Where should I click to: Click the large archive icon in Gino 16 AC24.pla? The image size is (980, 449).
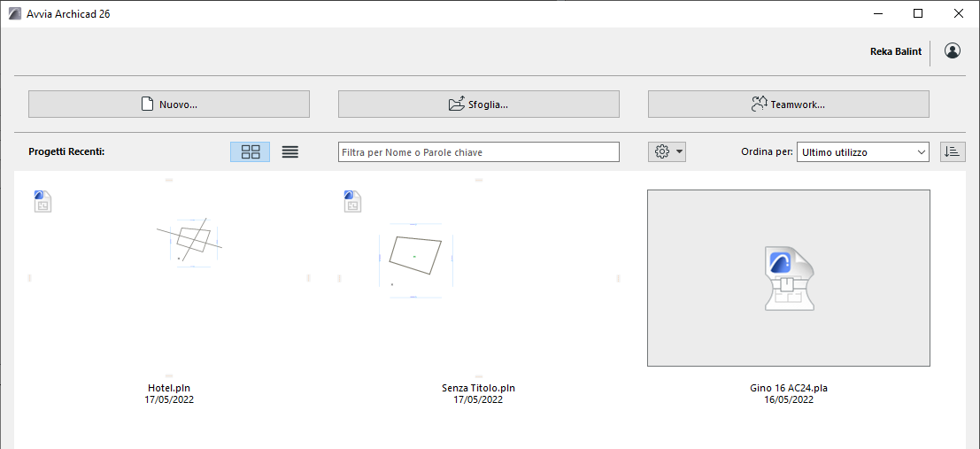[x=790, y=278]
